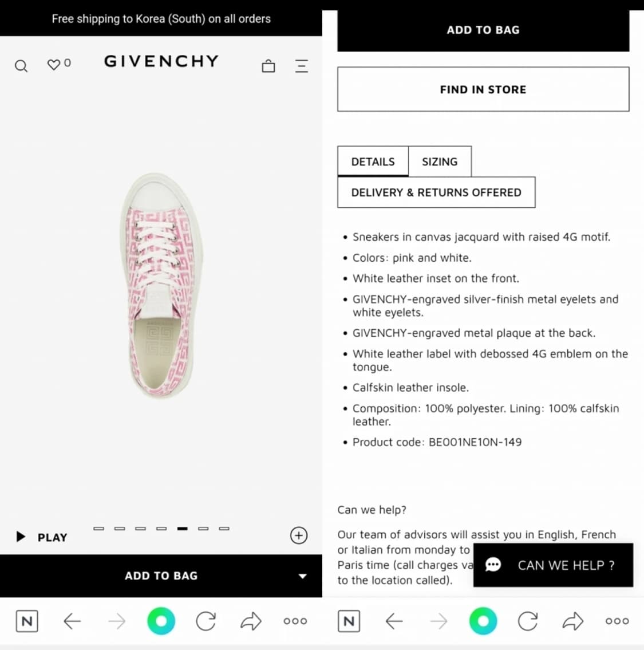Tap the green circle button in right browser

click(483, 621)
